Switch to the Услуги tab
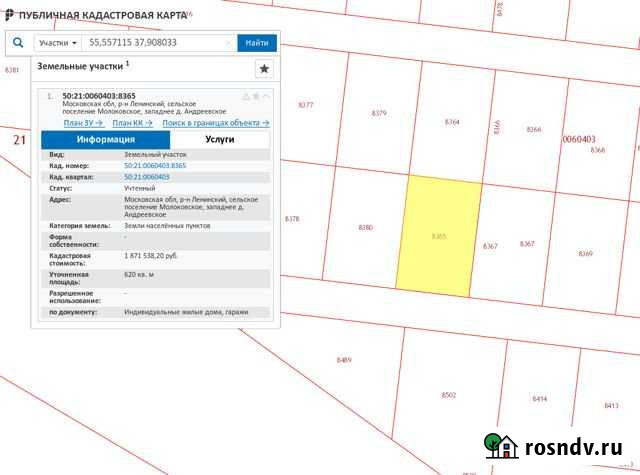Screen dimensions: 640x475 [x=220, y=140]
